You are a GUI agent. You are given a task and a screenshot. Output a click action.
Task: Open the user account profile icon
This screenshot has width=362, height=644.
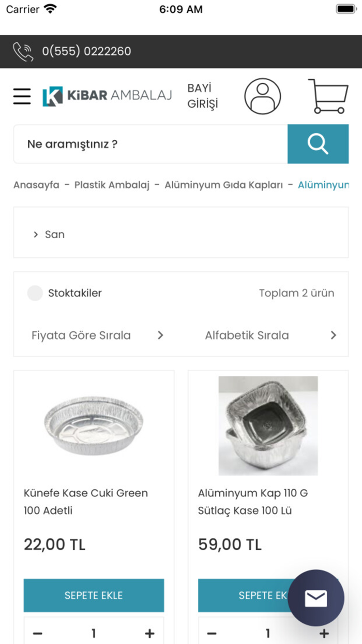tap(262, 96)
